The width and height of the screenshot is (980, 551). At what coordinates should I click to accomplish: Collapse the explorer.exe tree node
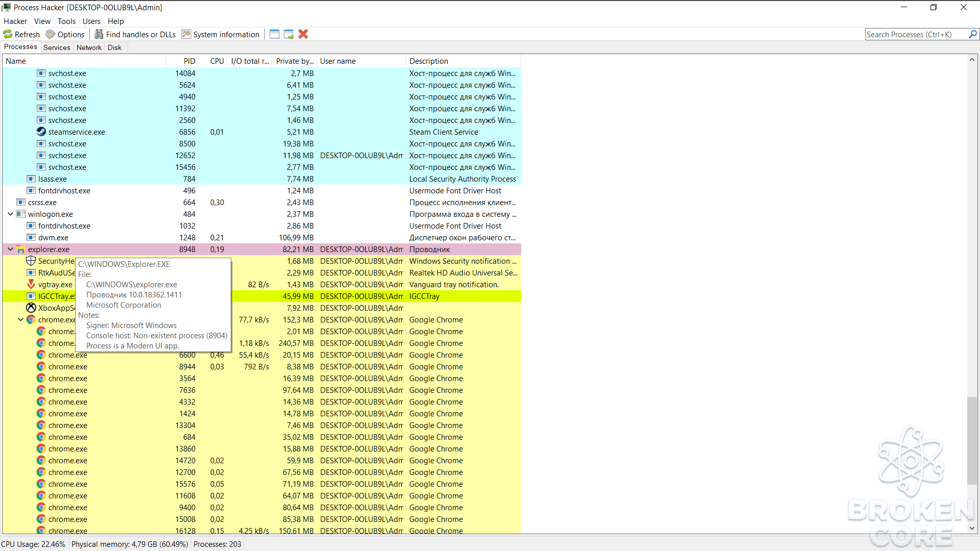click(x=10, y=249)
